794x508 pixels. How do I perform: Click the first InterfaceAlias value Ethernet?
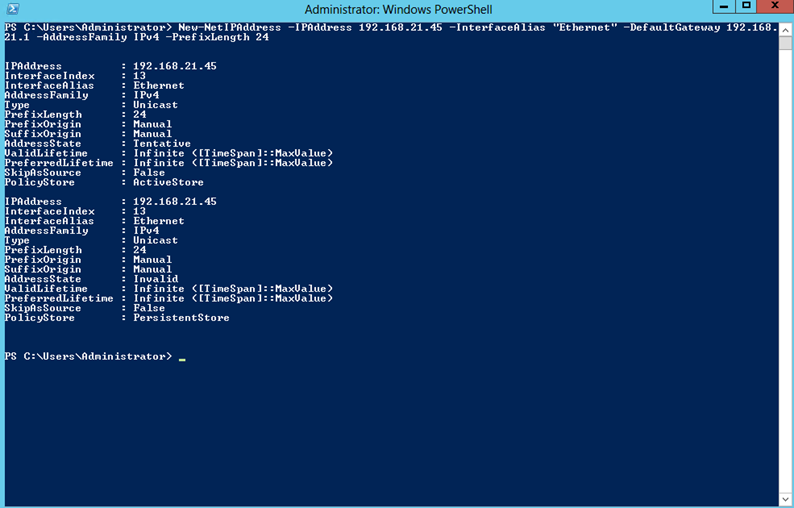coord(158,85)
